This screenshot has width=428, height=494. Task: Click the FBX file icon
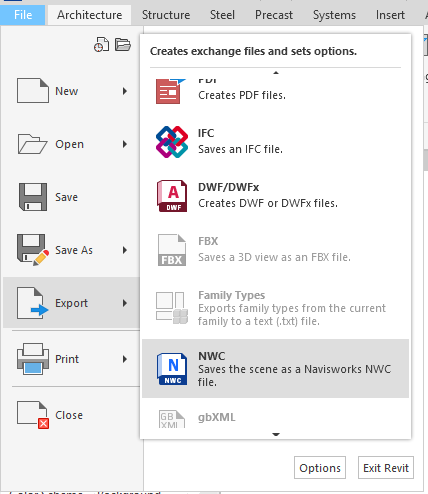172,250
